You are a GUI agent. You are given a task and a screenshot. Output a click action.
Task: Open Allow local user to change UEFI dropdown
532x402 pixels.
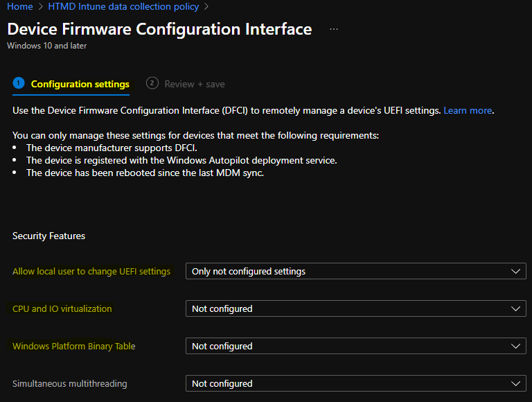[x=356, y=271]
